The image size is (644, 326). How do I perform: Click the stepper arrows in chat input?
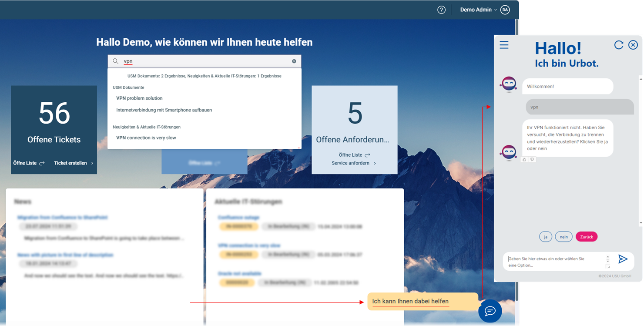(x=607, y=259)
